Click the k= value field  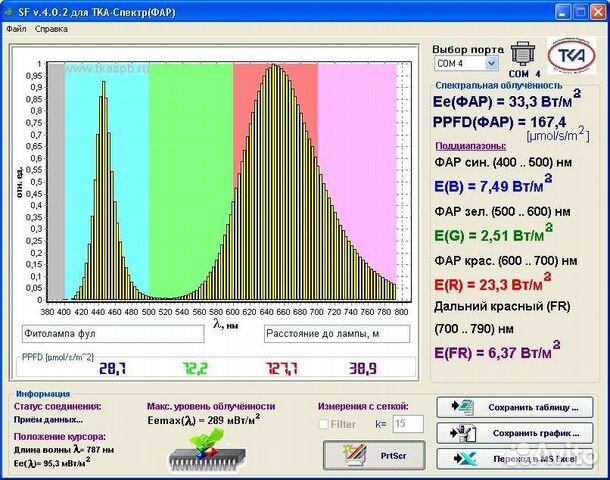(x=404, y=424)
